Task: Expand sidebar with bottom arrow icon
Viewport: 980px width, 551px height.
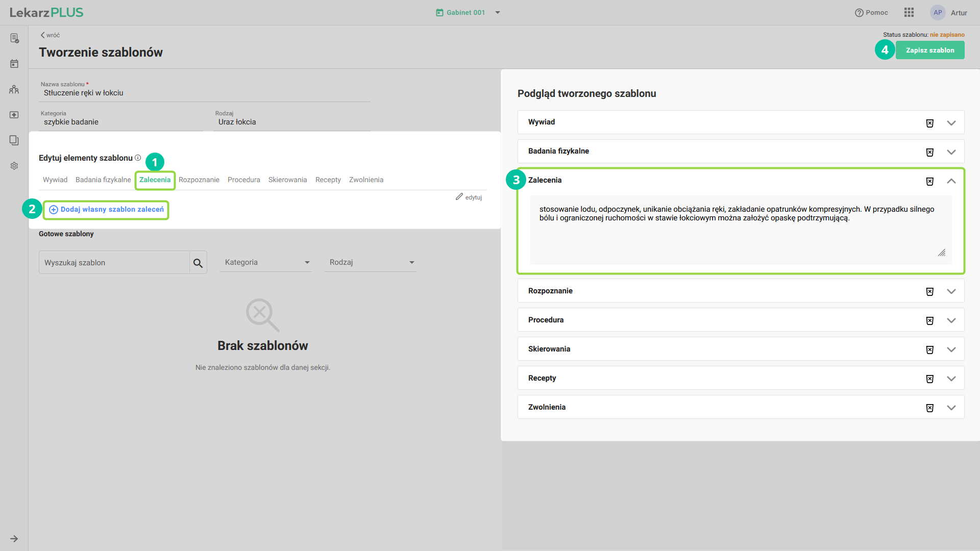Action: [14, 538]
